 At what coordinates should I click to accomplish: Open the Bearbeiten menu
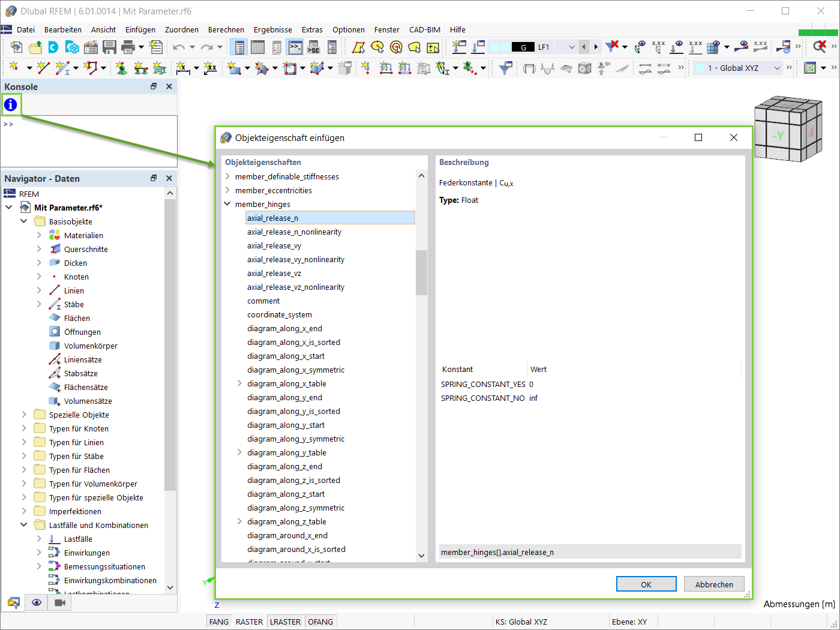[63, 29]
